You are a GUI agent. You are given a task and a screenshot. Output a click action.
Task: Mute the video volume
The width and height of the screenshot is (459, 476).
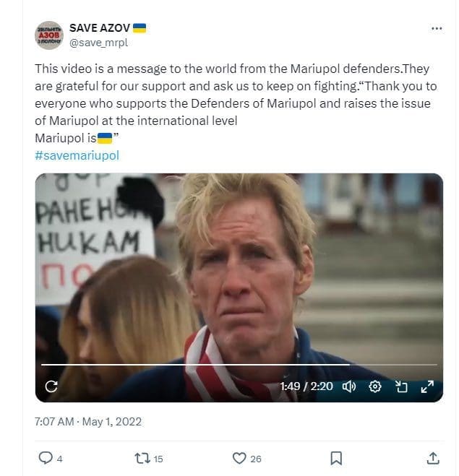coord(349,386)
